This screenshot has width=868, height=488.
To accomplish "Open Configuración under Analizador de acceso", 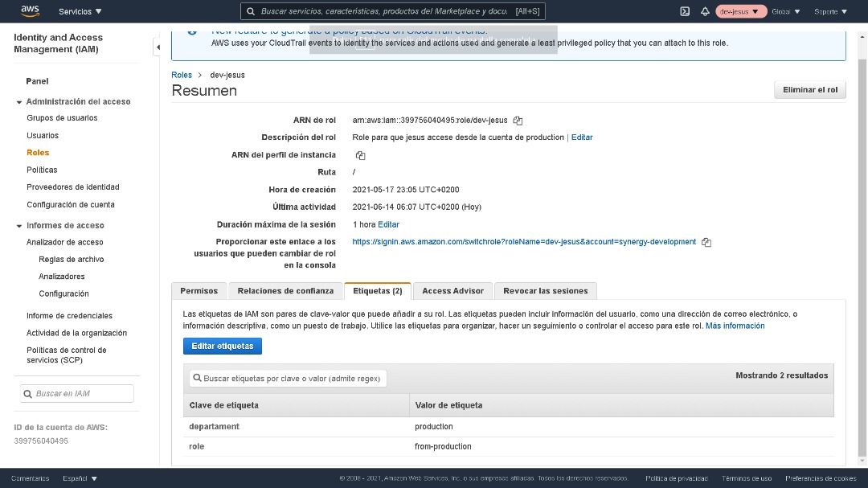I will pos(63,293).
